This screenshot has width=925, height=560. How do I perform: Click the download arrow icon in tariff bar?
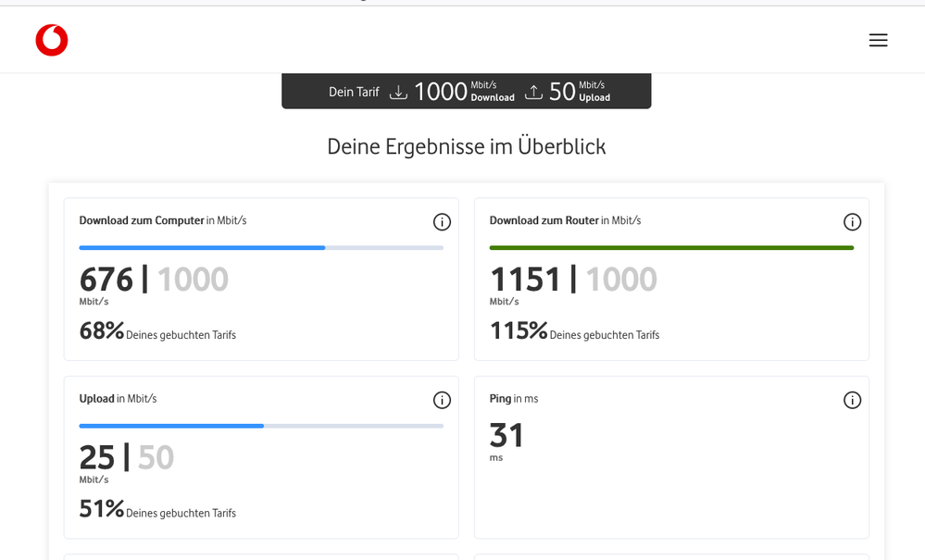[x=398, y=92]
